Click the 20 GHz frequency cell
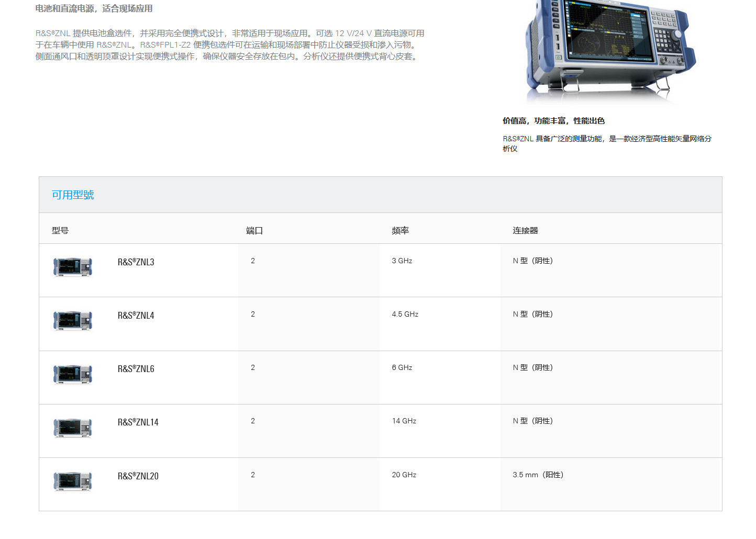Image resolution: width=756 pixels, height=539 pixels. tap(404, 475)
